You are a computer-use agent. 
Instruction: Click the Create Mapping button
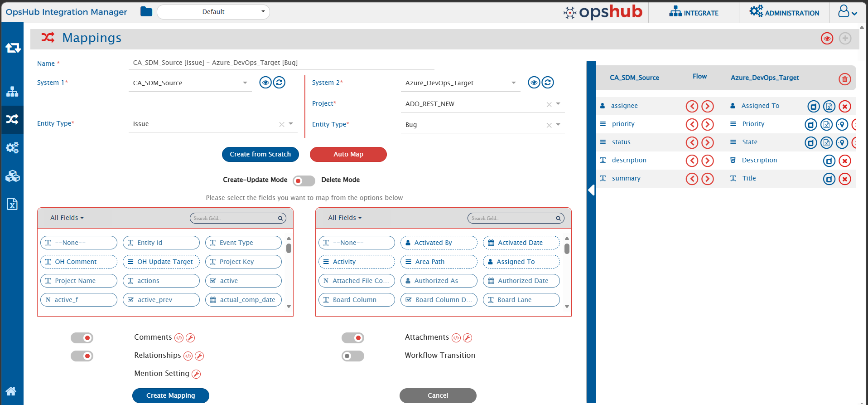tap(170, 395)
